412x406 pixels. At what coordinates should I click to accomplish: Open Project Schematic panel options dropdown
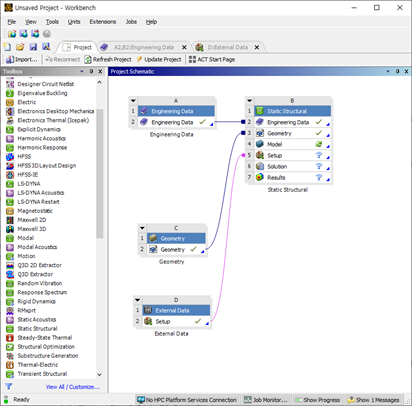(x=388, y=71)
